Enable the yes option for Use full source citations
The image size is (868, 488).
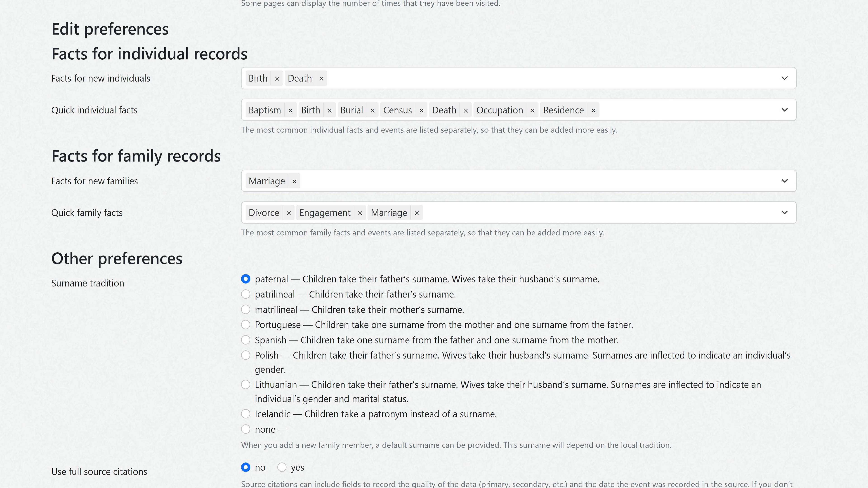281,467
